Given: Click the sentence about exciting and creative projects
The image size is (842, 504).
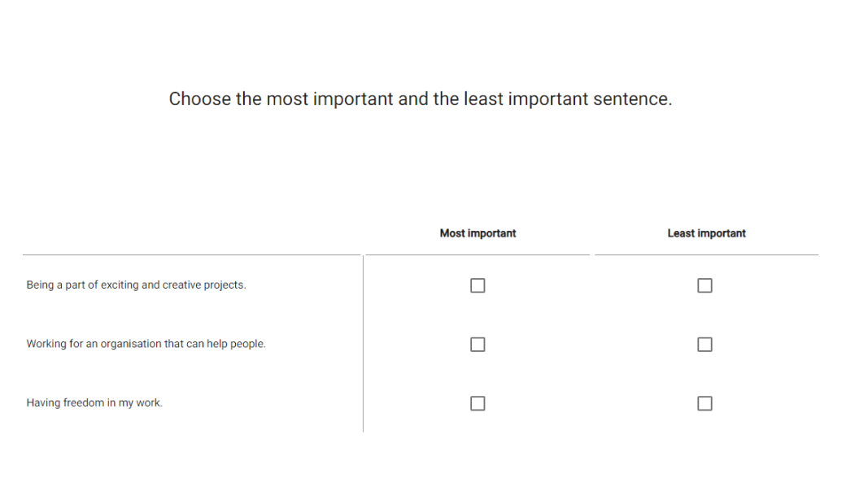Looking at the screenshot, I should (x=136, y=285).
